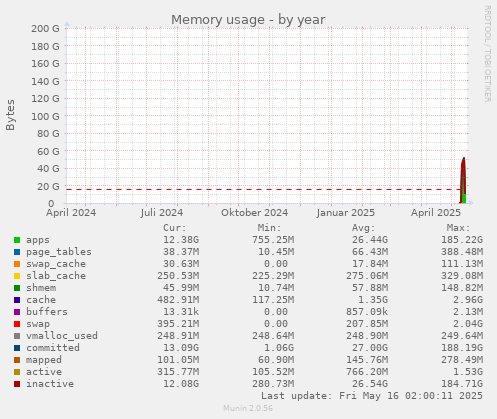Click the 'Januar 2025' x-axis label
Viewport: 497px width, 419px height.
tap(346, 213)
